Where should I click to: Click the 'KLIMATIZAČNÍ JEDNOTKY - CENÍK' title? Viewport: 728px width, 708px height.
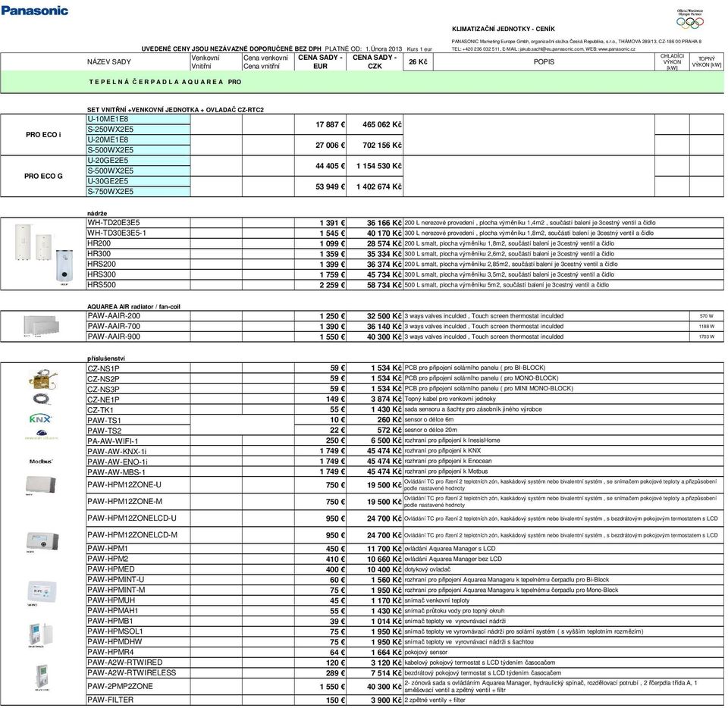click(x=504, y=29)
